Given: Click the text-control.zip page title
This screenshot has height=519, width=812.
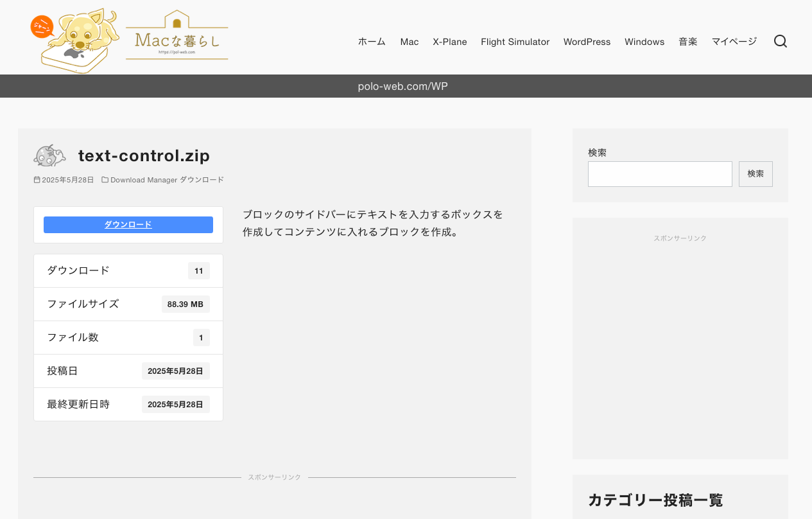Looking at the screenshot, I should pos(144,156).
